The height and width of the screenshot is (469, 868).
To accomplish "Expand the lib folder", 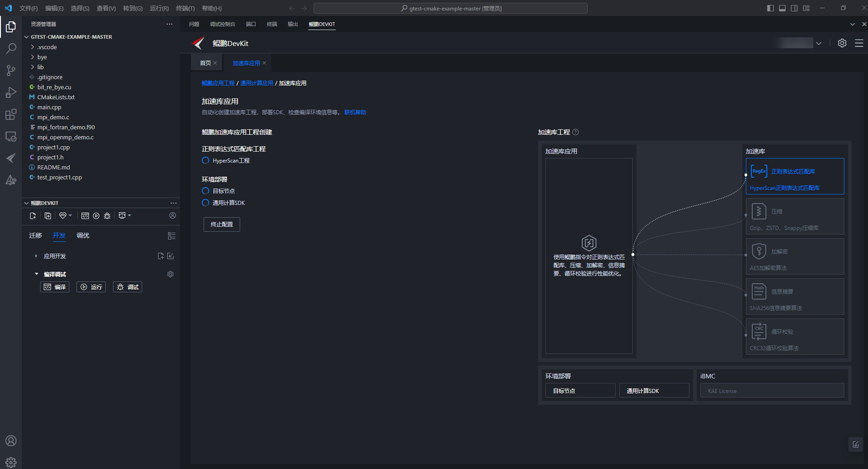I will pyautogui.click(x=32, y=67).
